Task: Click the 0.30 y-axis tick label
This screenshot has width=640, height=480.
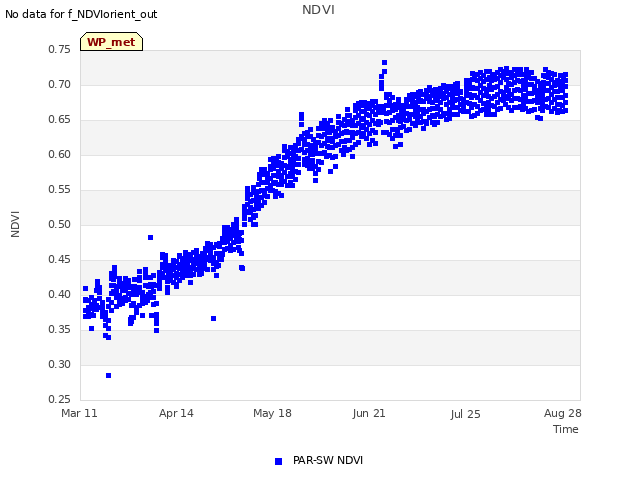Action: pyautogui.click(x=60, y=364)
